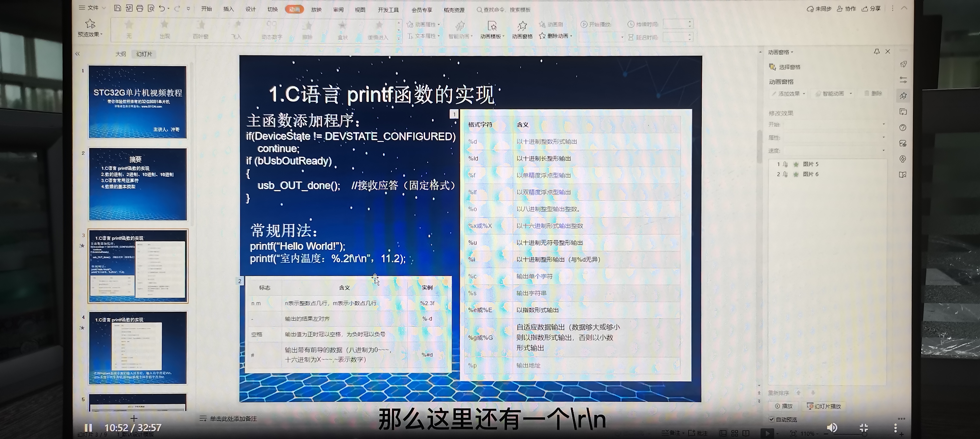
Task: Click the 动画刷 animation painter icon
Action: 542,24
